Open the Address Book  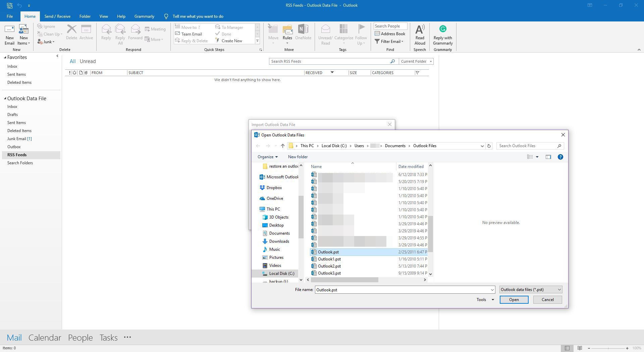pos(390,34)
